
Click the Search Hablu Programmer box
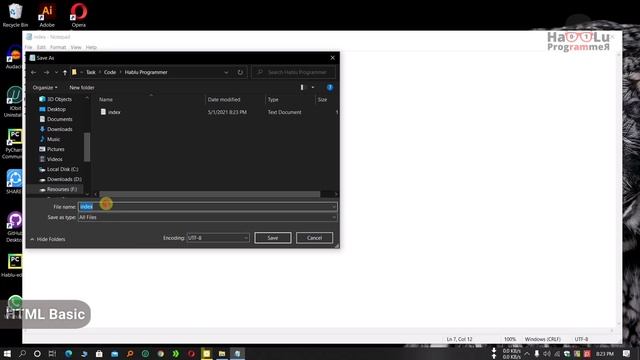[x=293, y=72]
